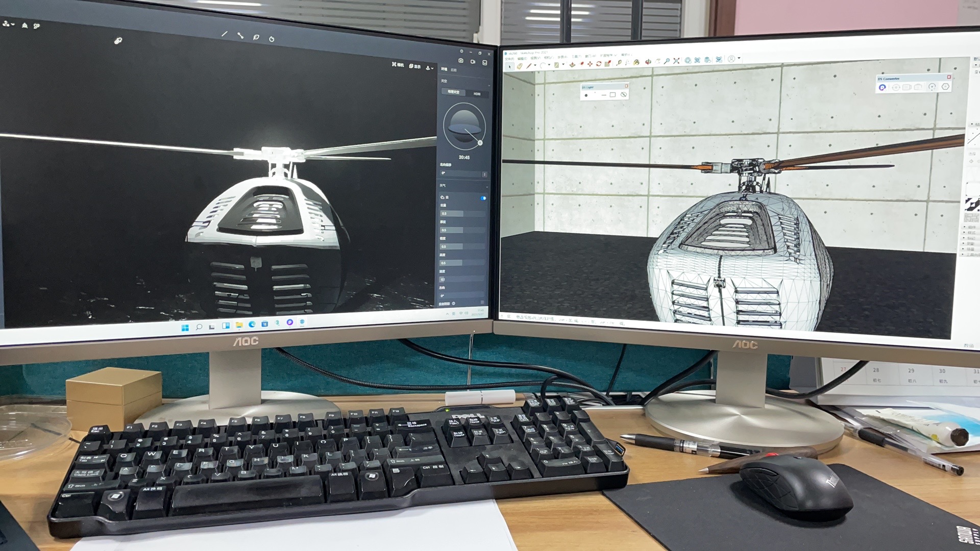Switch to the 环境 tab in D5 Render
Image resolution: width=980 pixels, height=551 pixels.
click(444, 69)
